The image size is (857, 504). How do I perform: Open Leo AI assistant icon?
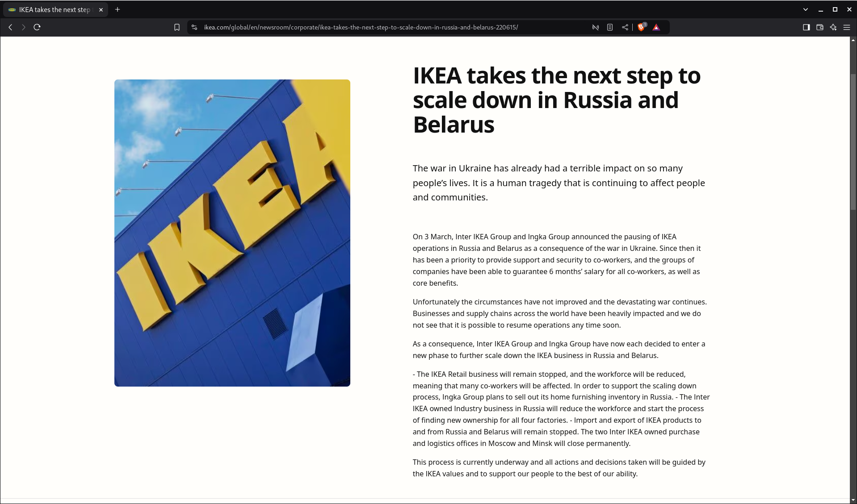[833, 27]
